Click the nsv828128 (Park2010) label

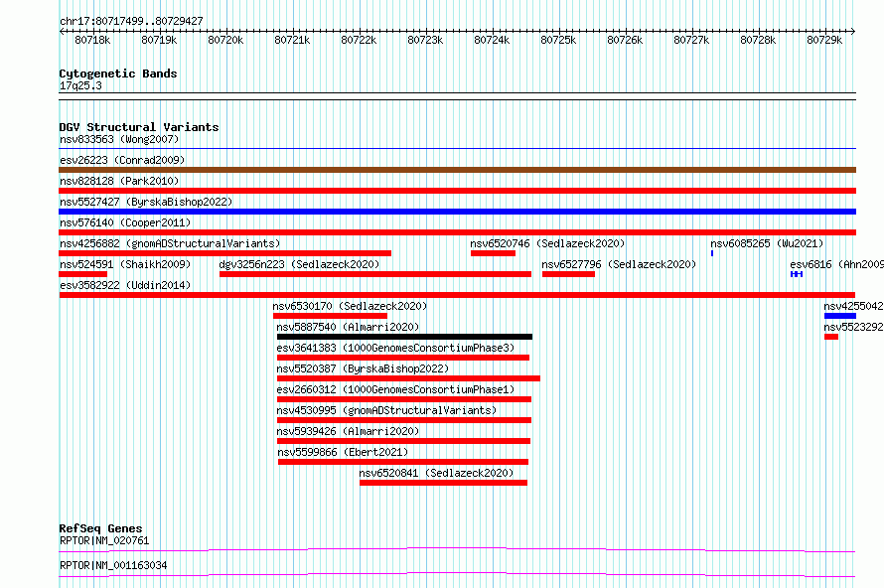119,181
